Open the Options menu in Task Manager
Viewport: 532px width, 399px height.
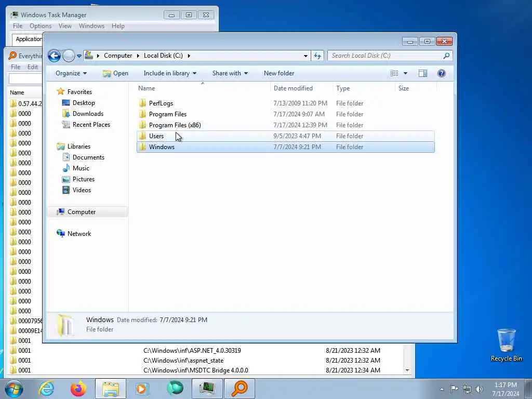pos(41,26)
